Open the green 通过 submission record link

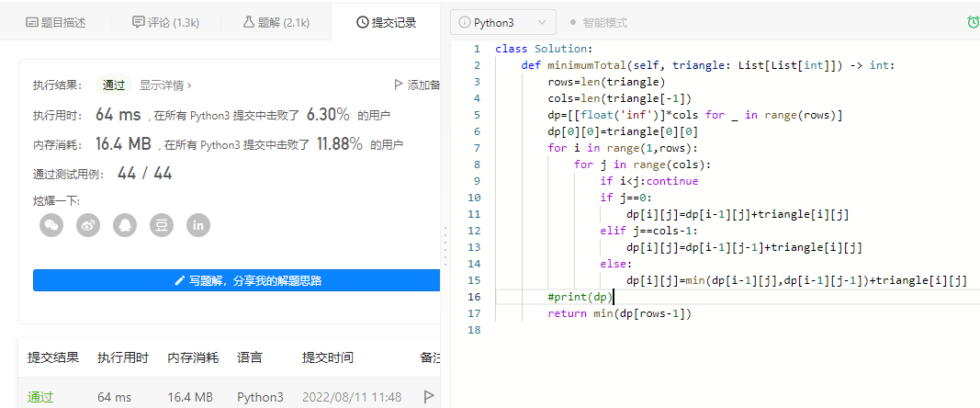point(40,397)
